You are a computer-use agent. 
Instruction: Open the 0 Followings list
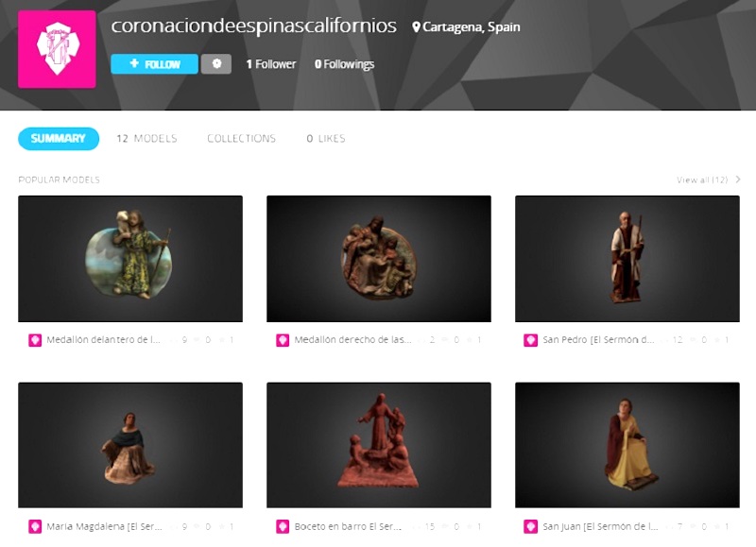click(344, 64)
